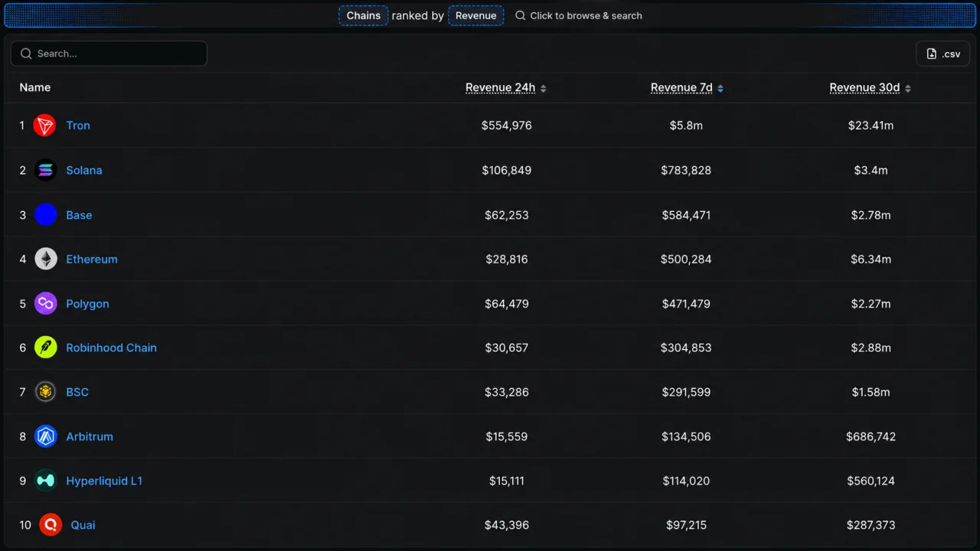This screenshot has width=980, height=551.
Task: Click the blue Base chain logo
Action: tap(46, 215)
